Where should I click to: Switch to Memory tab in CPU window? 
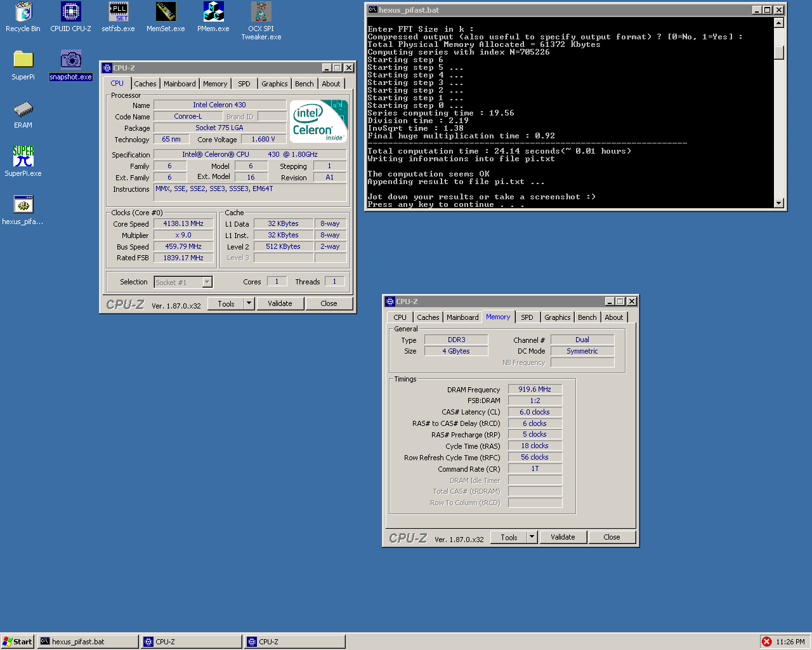pos(215,84)
